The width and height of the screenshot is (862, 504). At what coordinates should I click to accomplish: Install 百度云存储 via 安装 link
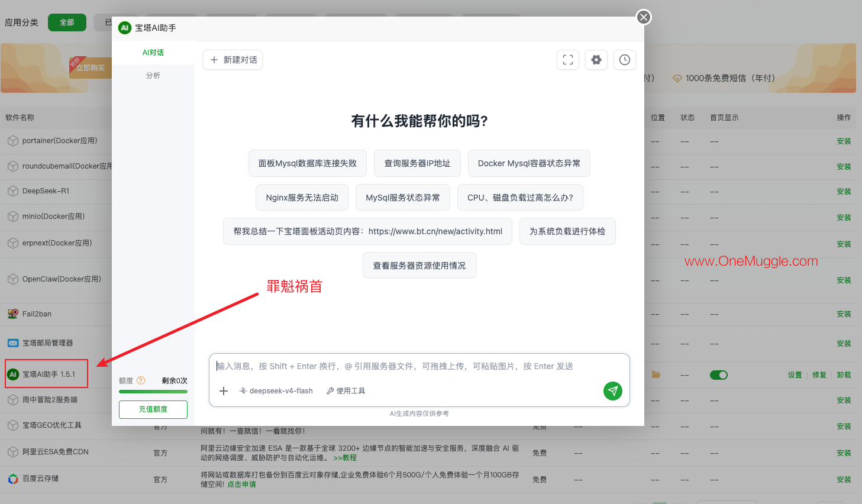click(844, 480)
